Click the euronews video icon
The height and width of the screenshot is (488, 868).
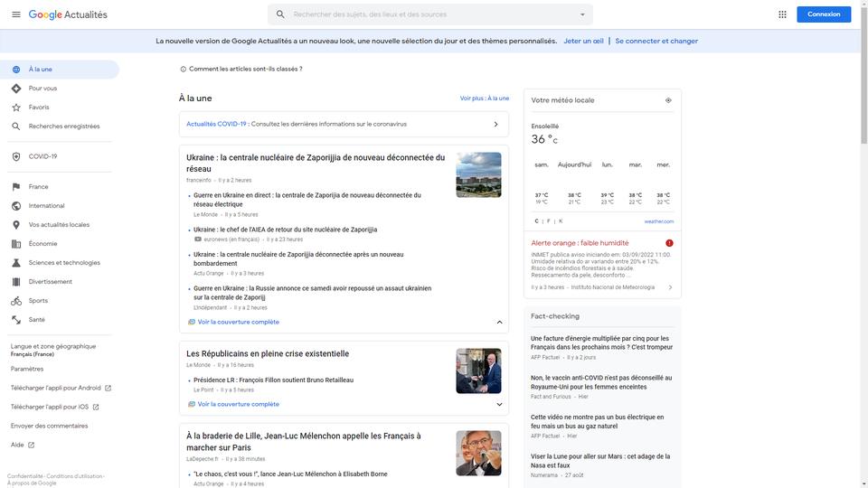[x=198, y=239]
